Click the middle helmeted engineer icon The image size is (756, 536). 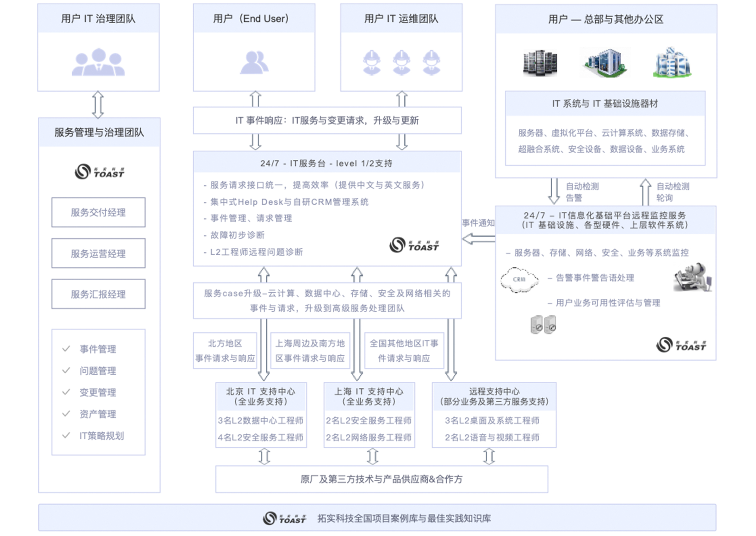401,62
